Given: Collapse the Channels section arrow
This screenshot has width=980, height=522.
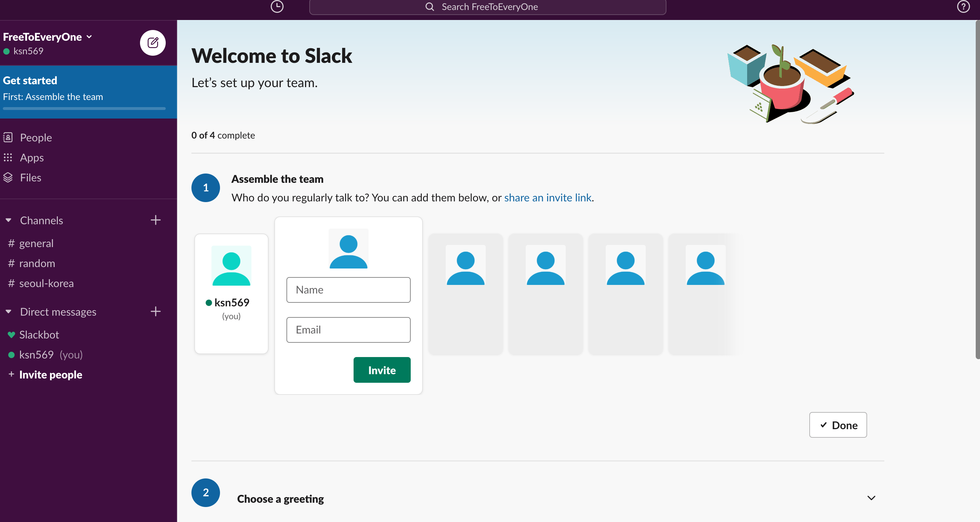Looking at the screenshot, I should [8, 220].
